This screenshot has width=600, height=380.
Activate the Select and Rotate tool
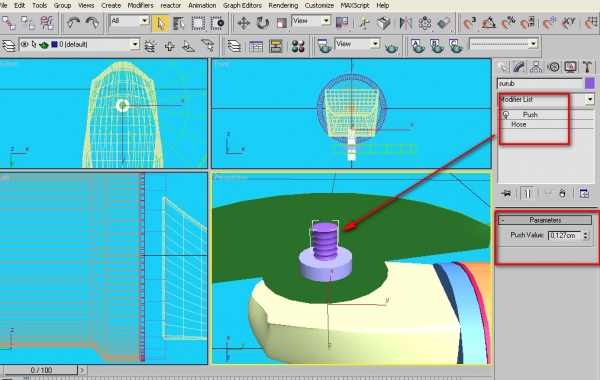click(x=262, y=23)
